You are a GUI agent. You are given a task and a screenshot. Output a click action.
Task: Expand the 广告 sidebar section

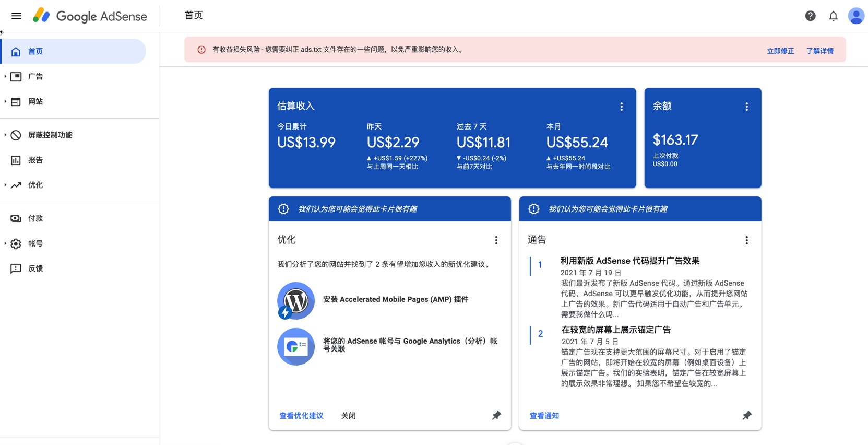coord(5,76)
